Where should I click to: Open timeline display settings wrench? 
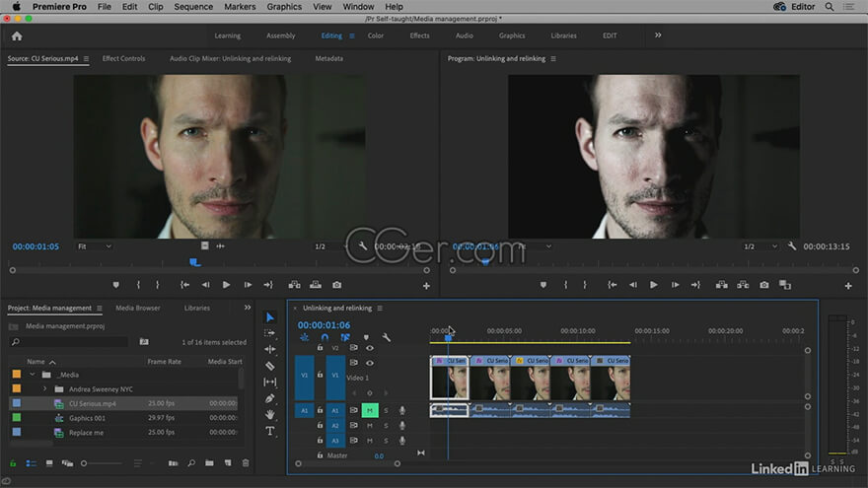point(387,337)
